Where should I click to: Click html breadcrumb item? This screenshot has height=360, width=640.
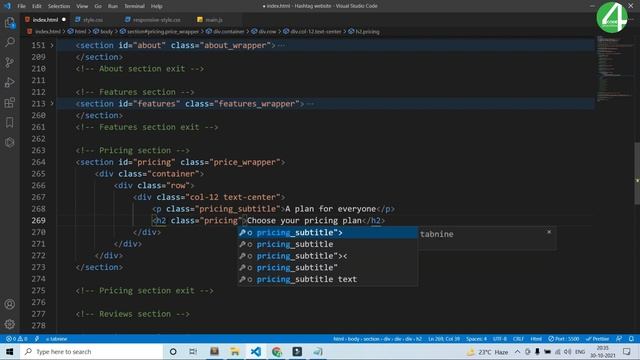[x=77, y=31]
